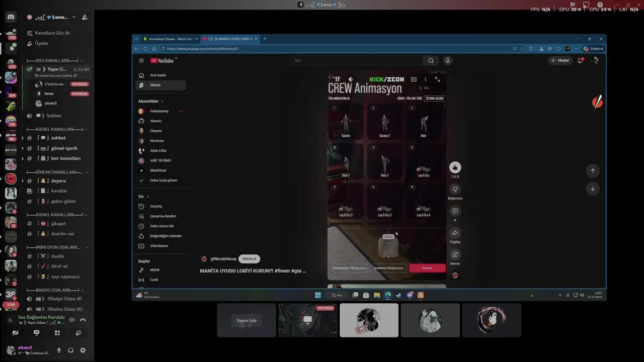Share your screen from voice panel
This screenshot has height=362, width=644.
tap(36, 333)
